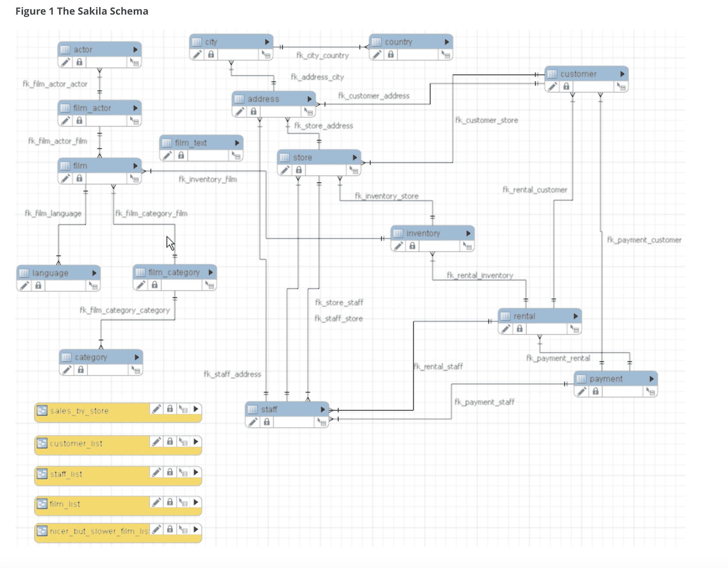Viewport: 728px width, 568px height.
Task: Click the pencil icon on staff table
Action: click(253, 422)
